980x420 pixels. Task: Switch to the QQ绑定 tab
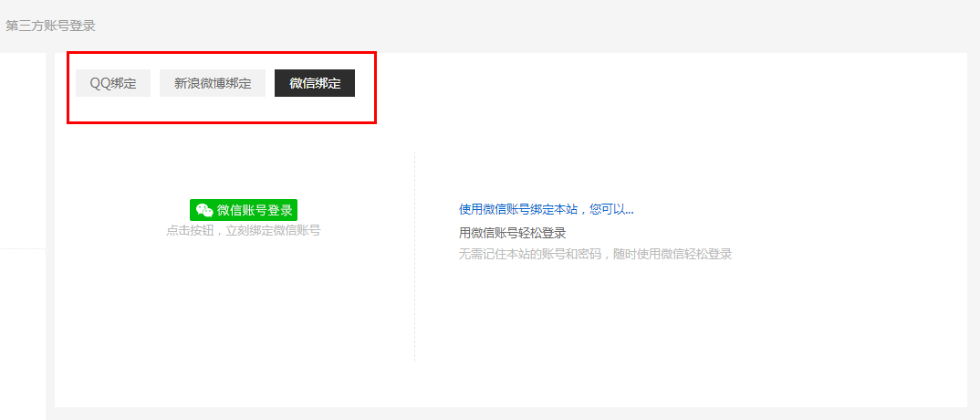[113, 83]
